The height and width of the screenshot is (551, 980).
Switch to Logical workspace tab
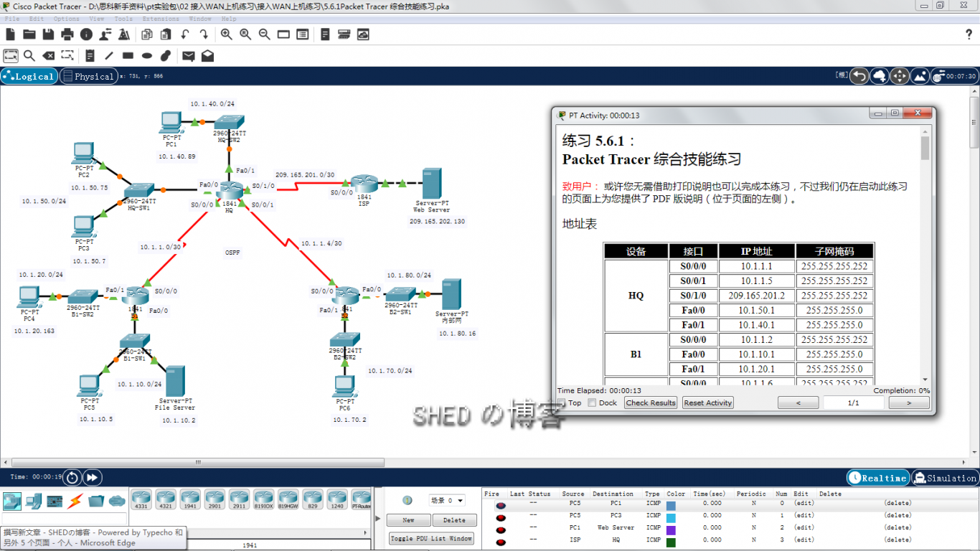tap(29, 76)
